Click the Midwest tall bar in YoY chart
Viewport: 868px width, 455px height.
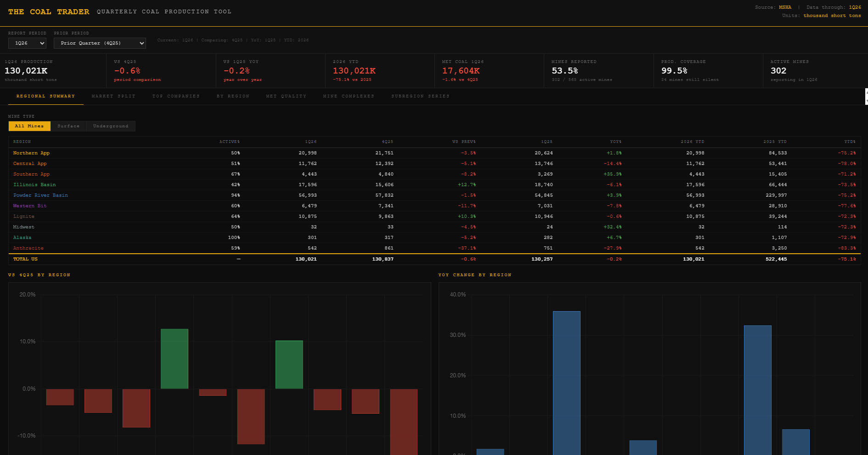coord(758,390)
